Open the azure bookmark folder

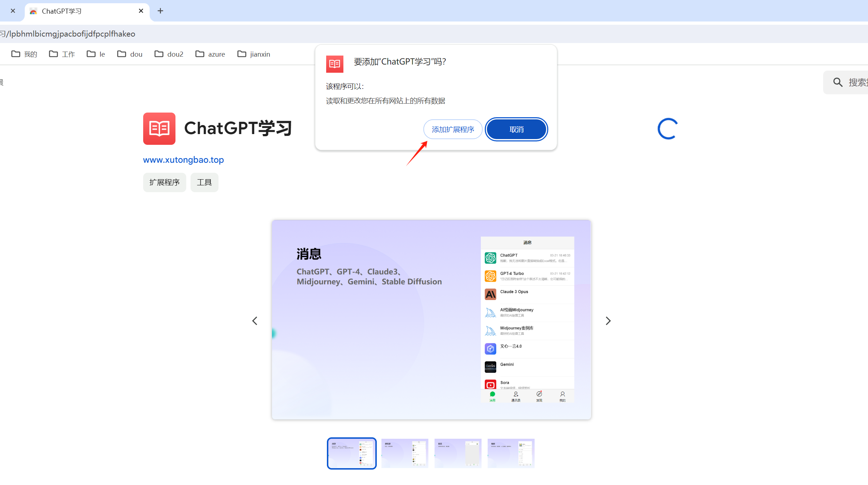(x=210, y=54)
